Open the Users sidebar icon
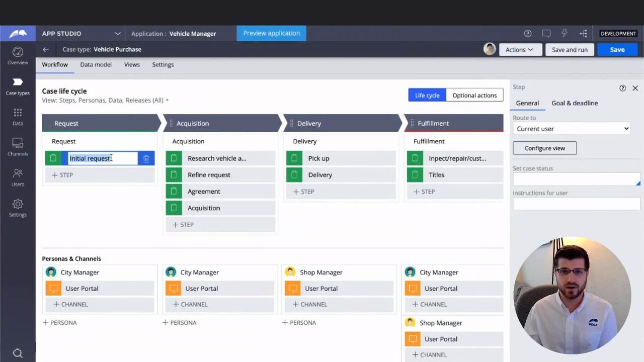This screenshot has height=362, width=644. (x=18, y=177)
